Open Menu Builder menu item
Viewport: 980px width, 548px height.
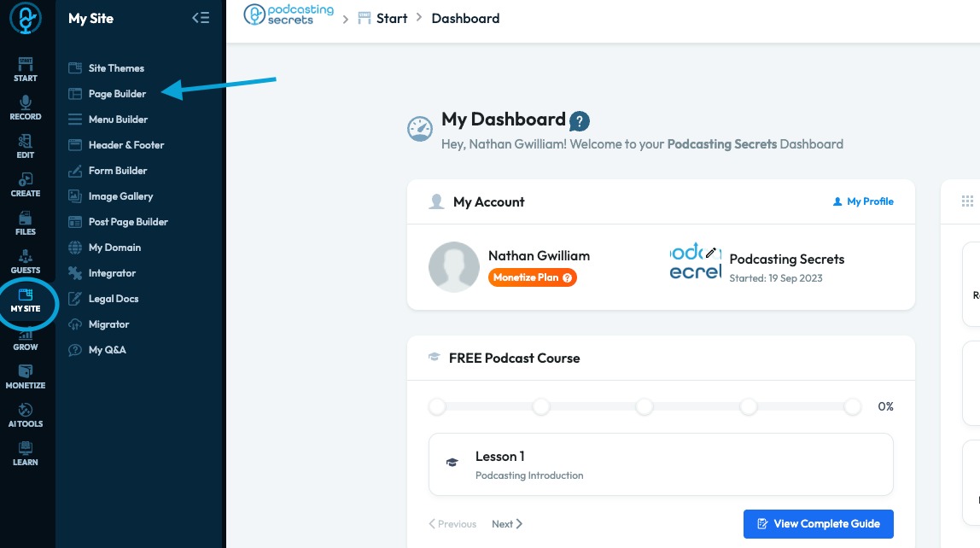tap(108, 120)
